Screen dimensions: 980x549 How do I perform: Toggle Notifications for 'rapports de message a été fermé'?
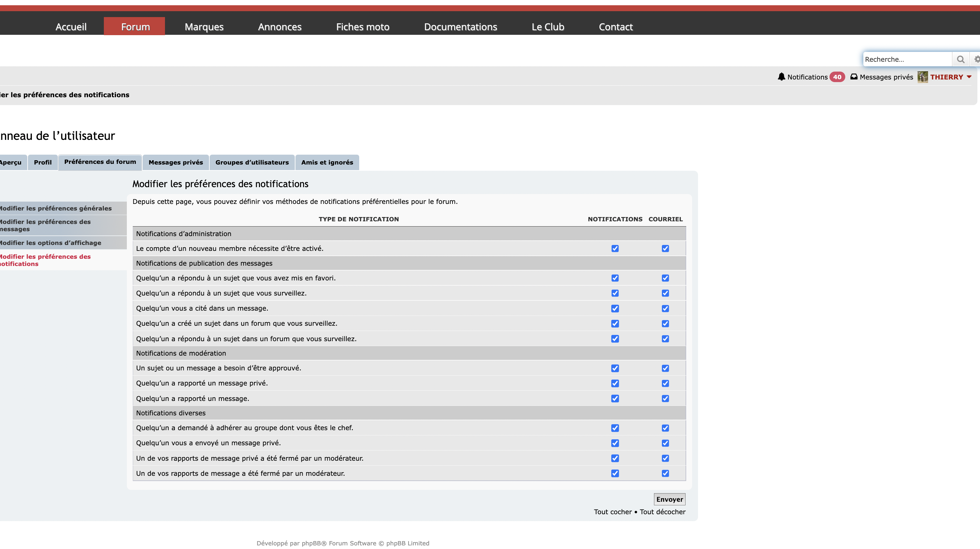[x=615, y=473]
